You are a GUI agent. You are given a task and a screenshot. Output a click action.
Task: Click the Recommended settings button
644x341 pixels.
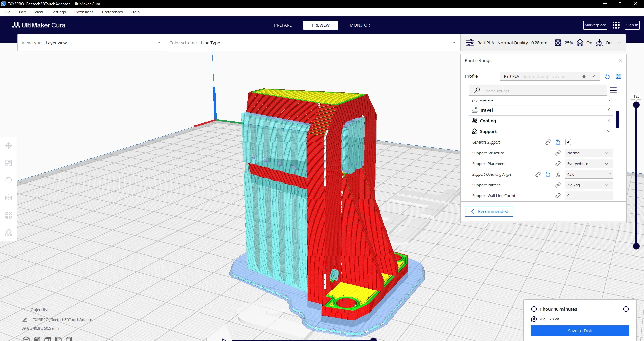[489, 211]
